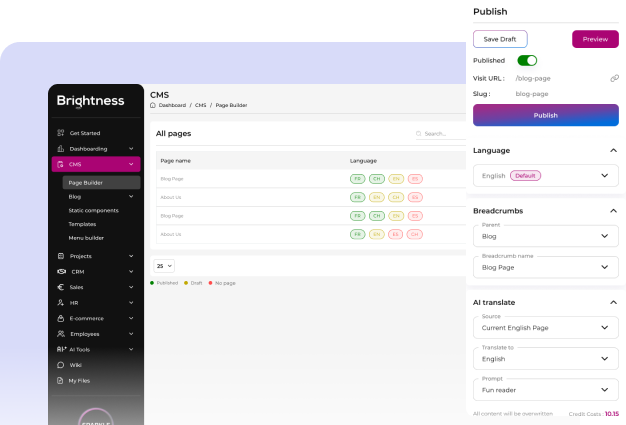Viewport: 626px width, 425px height.
Task: Click the Search field above the pages table
Action: tap(440, 134)
